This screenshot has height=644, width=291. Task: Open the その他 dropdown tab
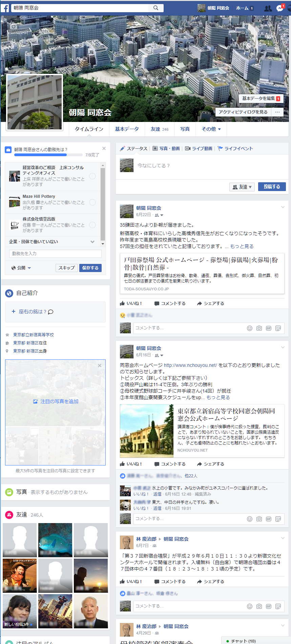coord(211,129)
